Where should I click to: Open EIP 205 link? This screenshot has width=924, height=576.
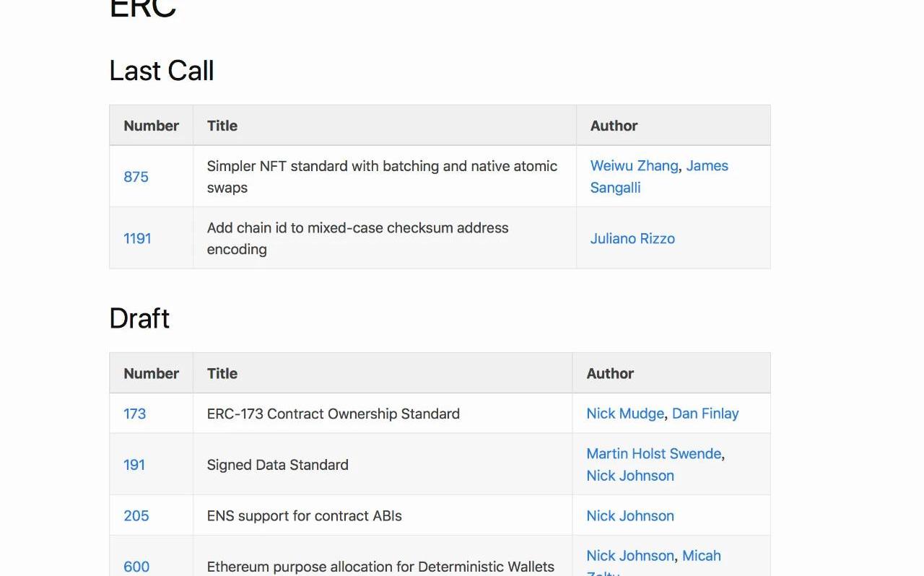click(136, 516)
